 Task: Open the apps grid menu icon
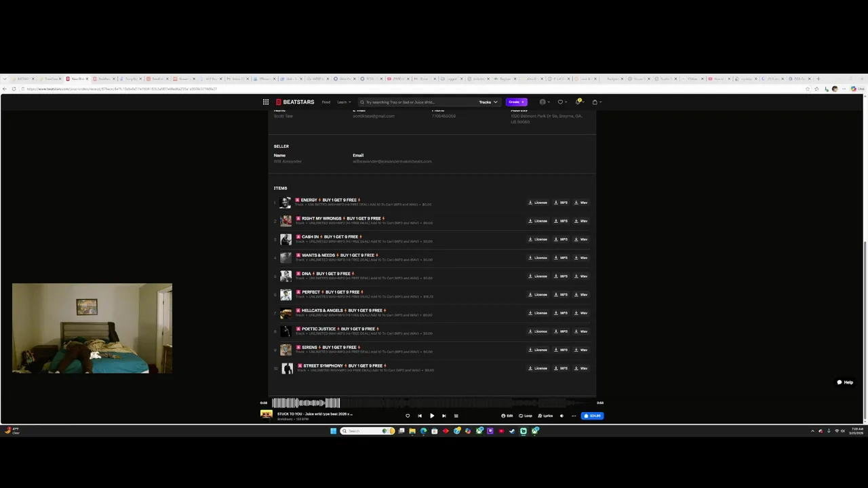266,102
